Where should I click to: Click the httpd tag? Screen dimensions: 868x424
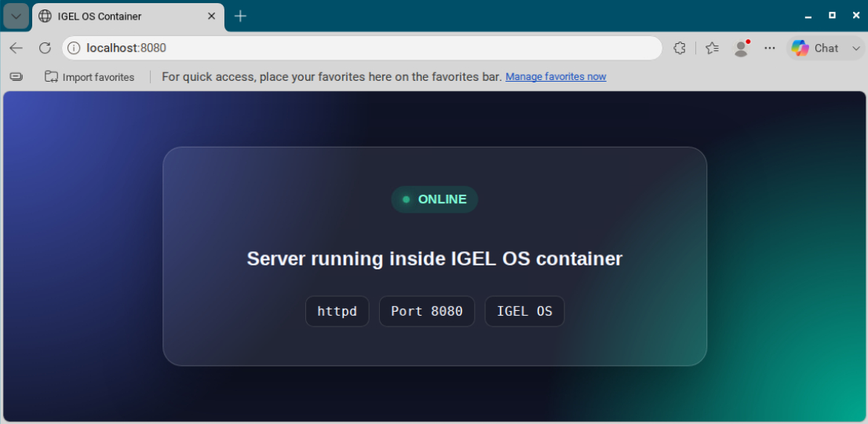pos(337,311)
